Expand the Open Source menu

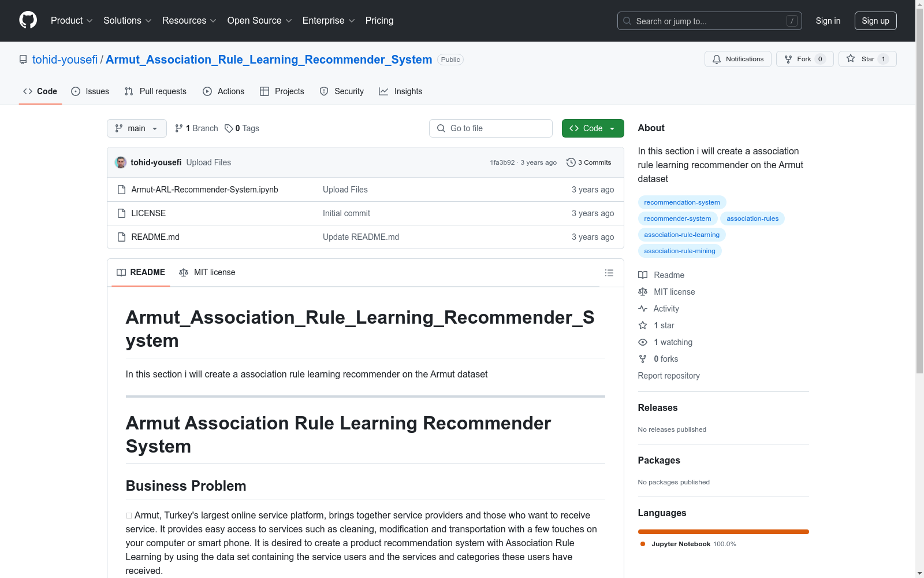tap(260, 20)
